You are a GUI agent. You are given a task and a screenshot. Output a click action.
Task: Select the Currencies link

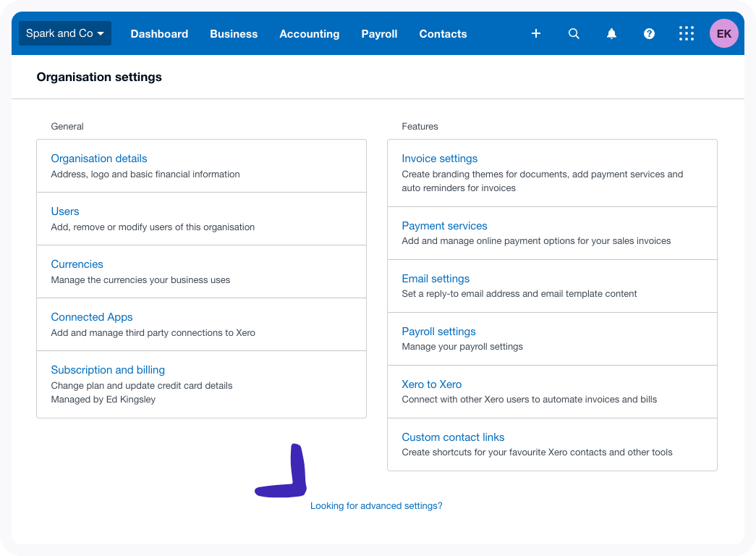click(x=77, y=264)
